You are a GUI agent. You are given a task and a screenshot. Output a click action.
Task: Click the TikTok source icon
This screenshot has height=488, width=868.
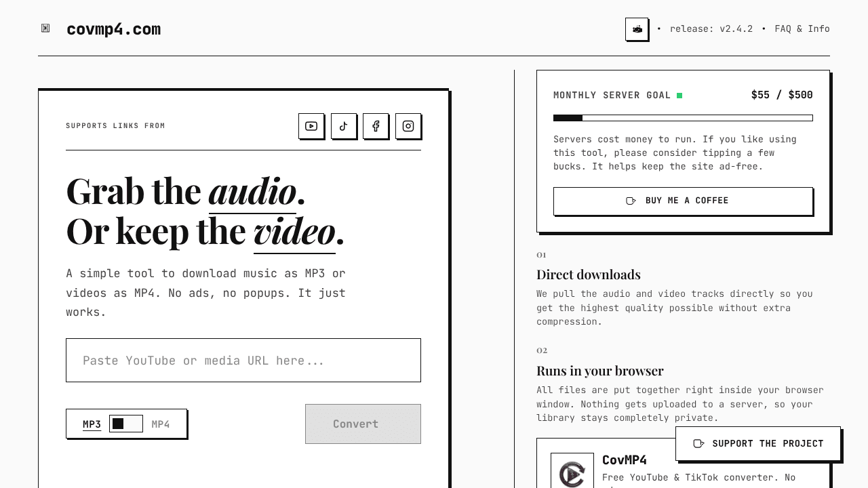tap(344, 126)
